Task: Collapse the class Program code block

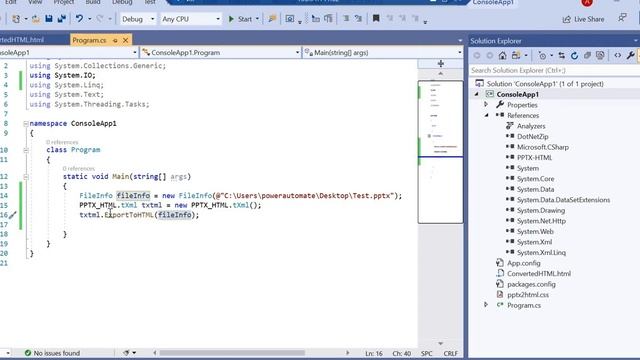Action: coord(26,150)
